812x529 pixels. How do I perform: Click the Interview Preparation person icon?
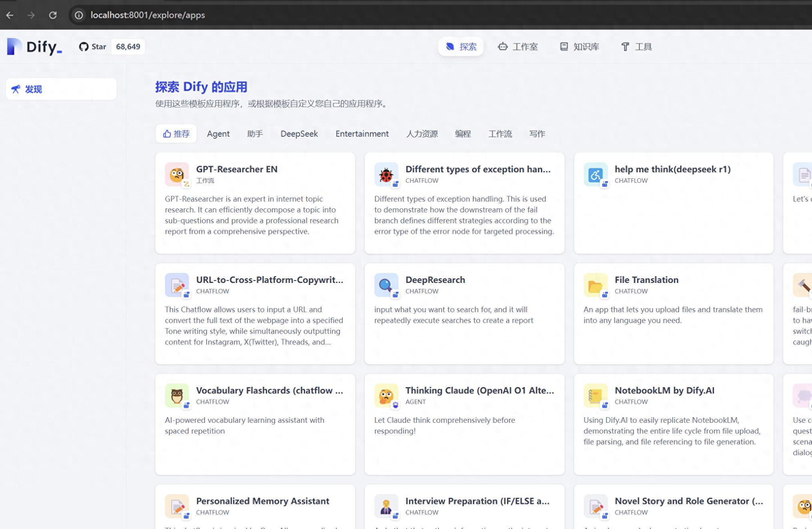(386, 506)
